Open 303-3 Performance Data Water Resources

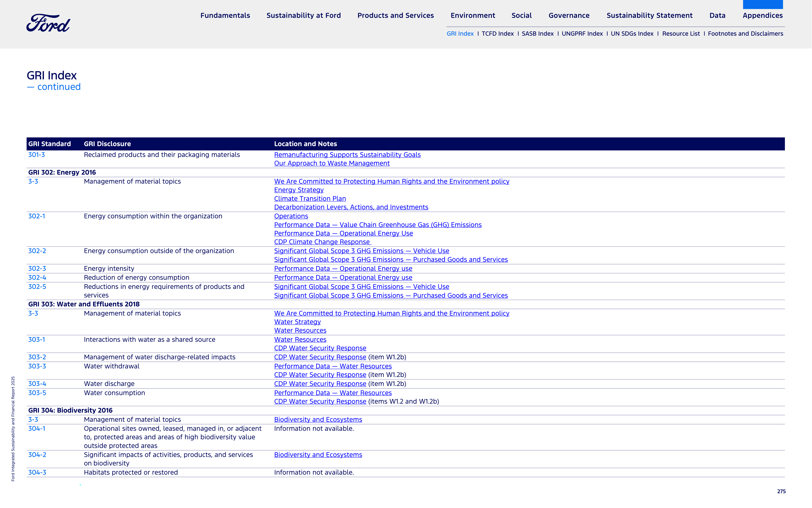click(x=333, y=366)
